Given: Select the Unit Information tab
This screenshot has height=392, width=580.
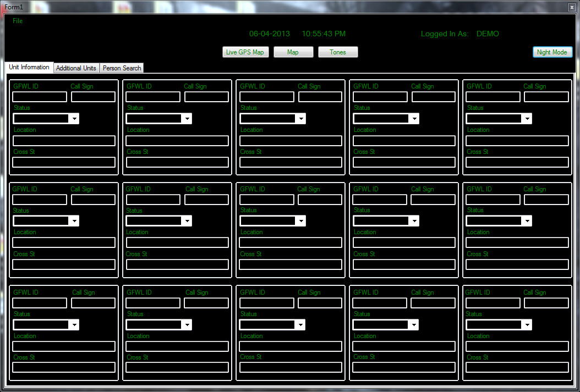Looking at the screenshot, I should tap(29, 67).
